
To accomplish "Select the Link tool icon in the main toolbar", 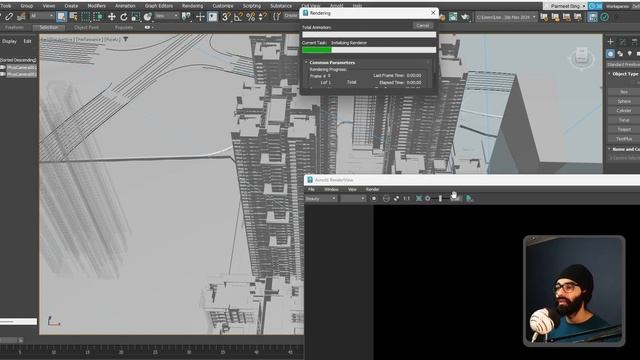I will coord(9,17).
